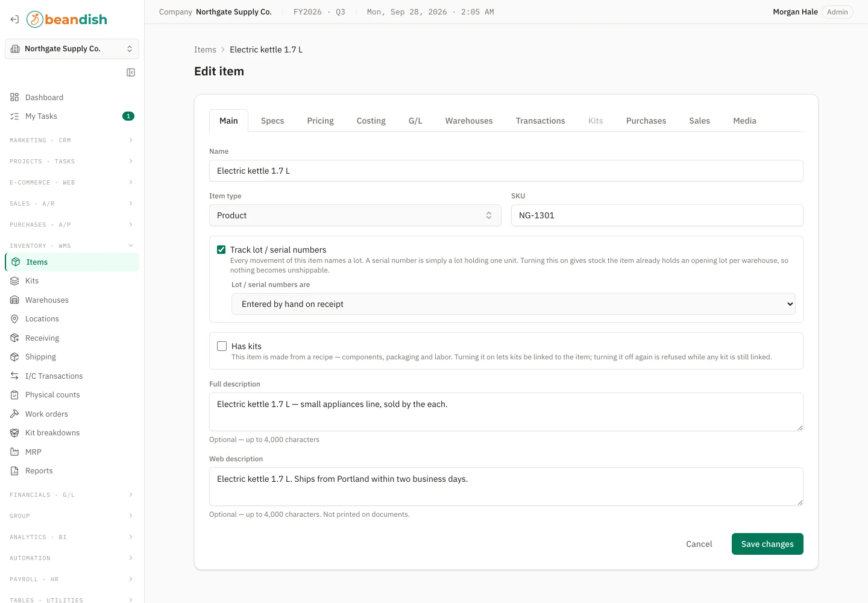
Task: Go to Items breadcrumb link
Action: (205, 49)
